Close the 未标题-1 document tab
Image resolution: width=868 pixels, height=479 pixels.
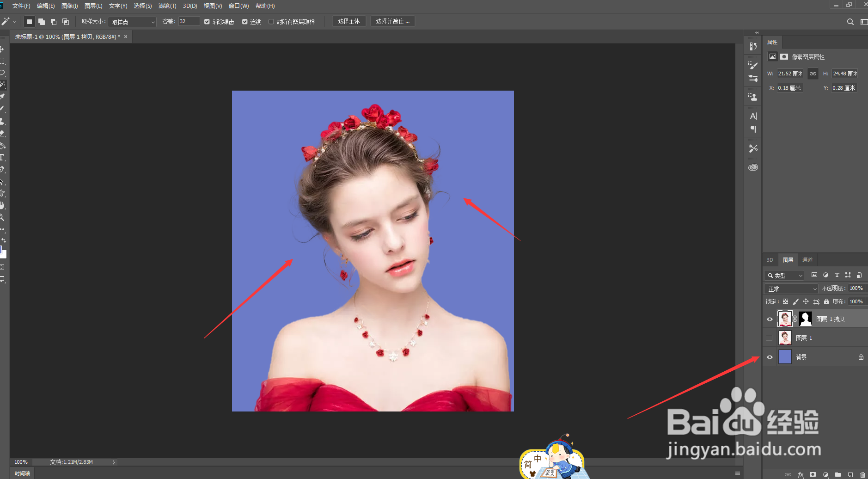126,37
